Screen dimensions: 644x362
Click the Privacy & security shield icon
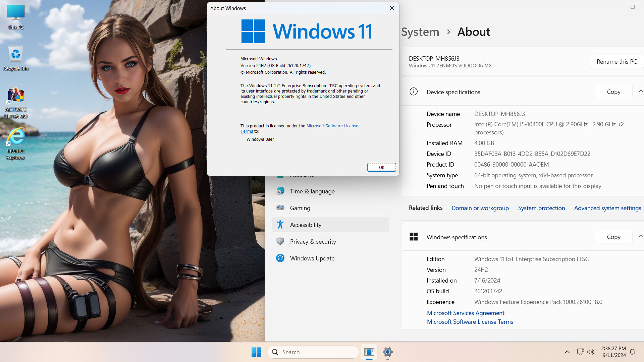click(280, 241)
